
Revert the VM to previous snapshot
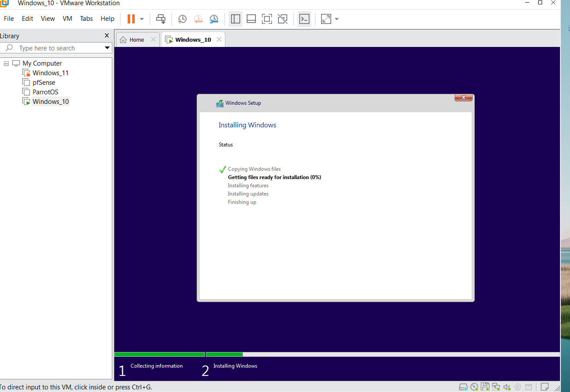point(198,19)
